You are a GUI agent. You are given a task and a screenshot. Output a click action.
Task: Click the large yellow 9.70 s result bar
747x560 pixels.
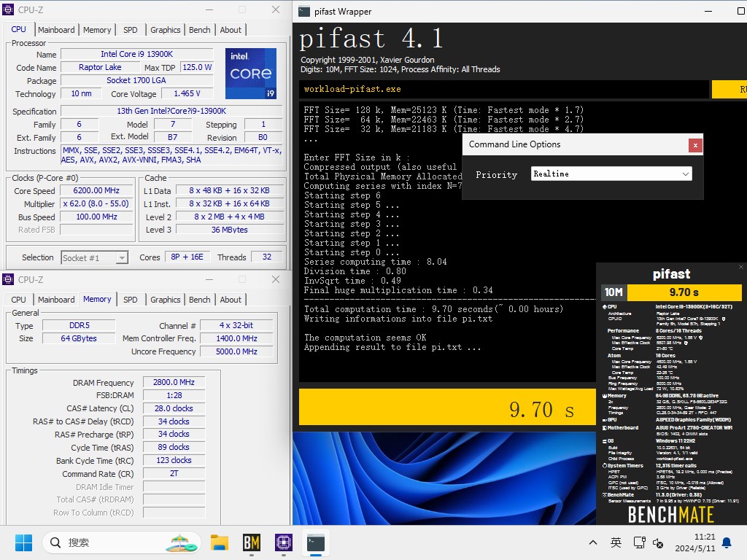(447, 407)
